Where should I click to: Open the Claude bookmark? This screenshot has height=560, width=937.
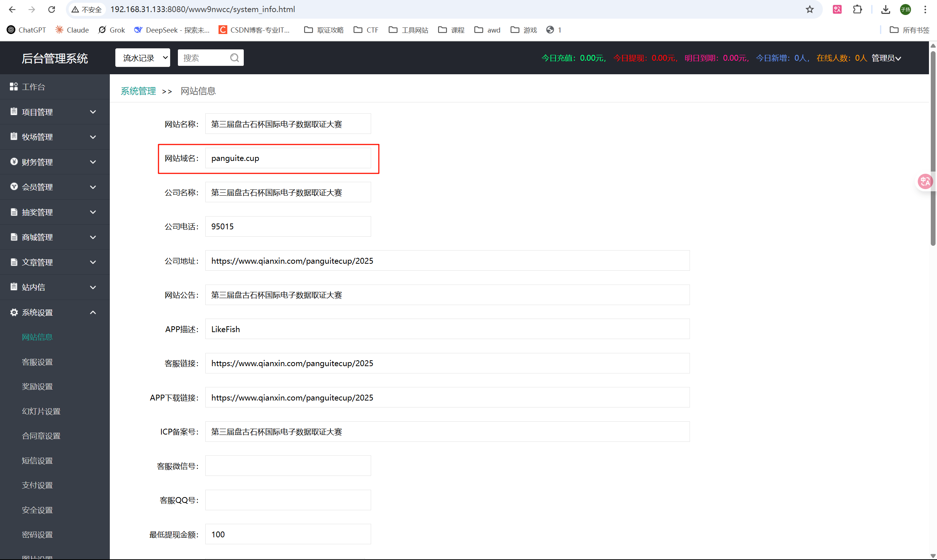tap(72, 30)
